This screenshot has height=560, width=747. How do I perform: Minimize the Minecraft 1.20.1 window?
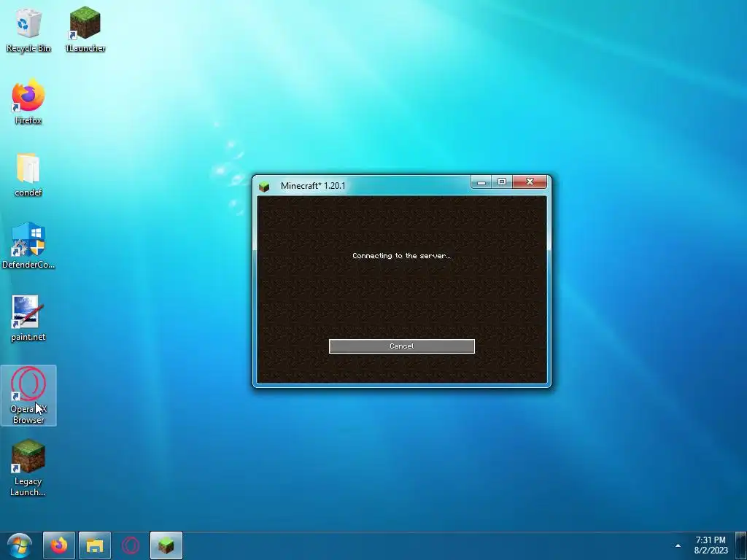tap(481, 182)
